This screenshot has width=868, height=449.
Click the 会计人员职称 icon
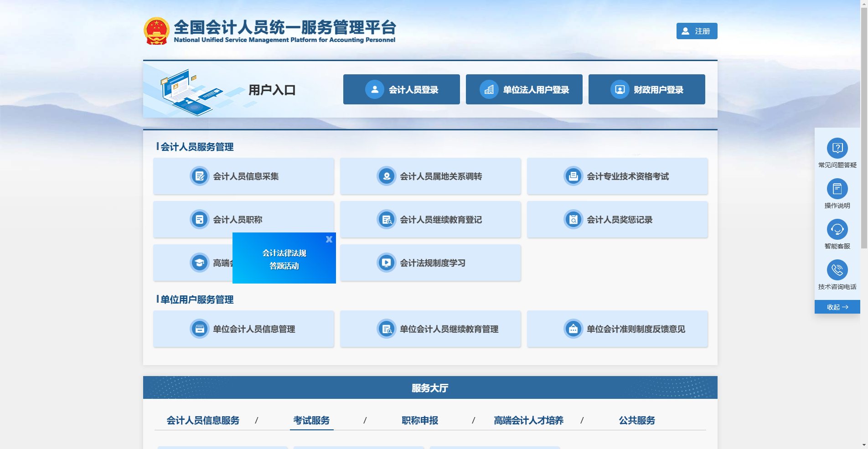(x=199, y=219)
